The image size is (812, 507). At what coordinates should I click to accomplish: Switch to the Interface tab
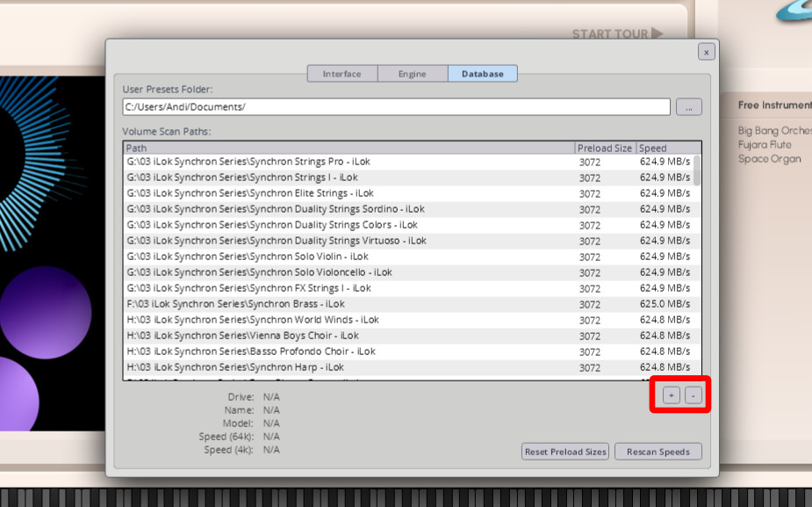[341, 74]
